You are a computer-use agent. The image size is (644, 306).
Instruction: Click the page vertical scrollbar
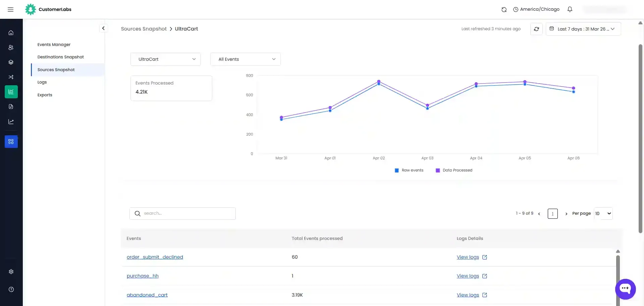coord(640,139)
